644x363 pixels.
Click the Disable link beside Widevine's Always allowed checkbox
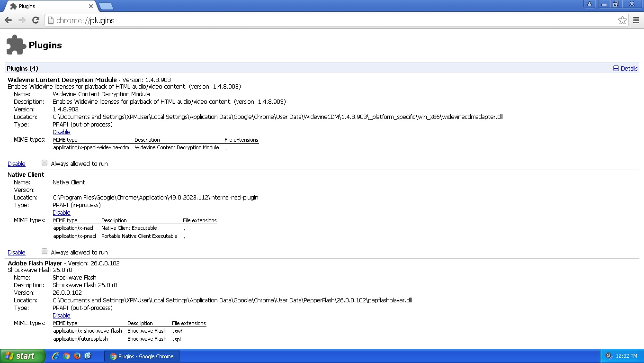(17, 164)
